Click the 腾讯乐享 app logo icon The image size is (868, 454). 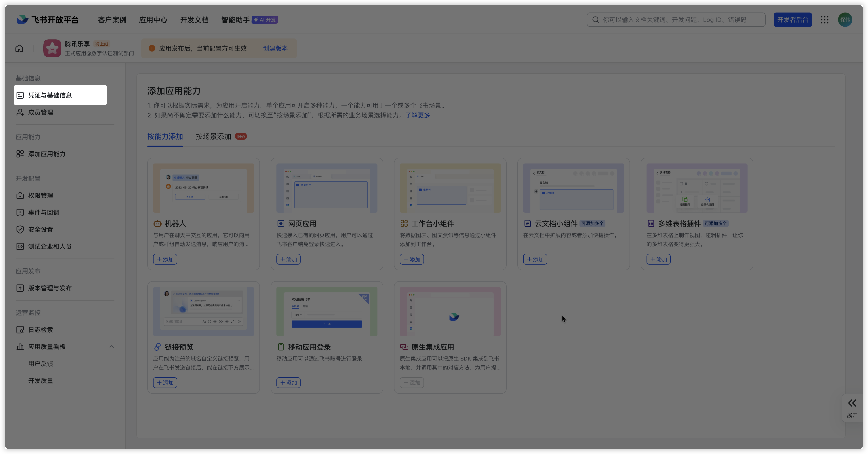point(52,49)
